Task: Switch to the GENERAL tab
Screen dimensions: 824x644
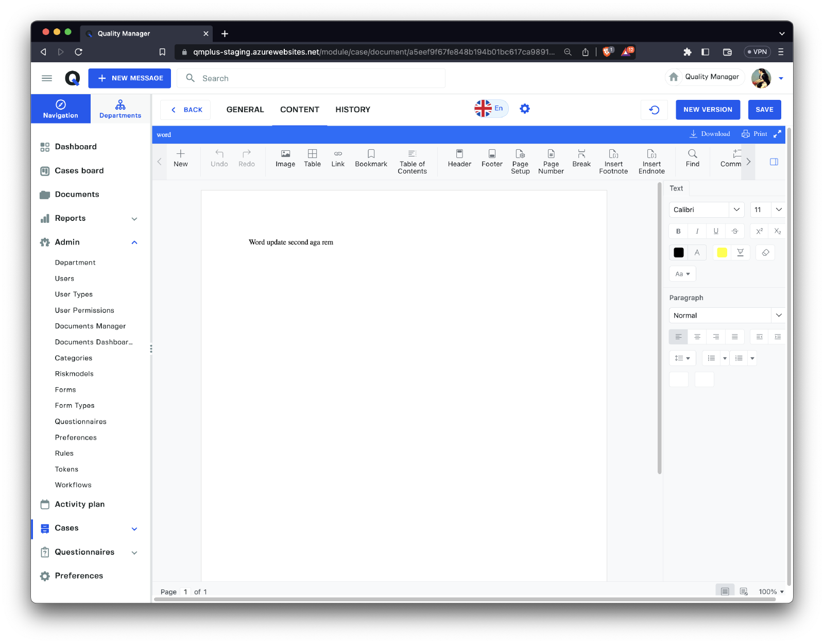Action: pos(245,110)
